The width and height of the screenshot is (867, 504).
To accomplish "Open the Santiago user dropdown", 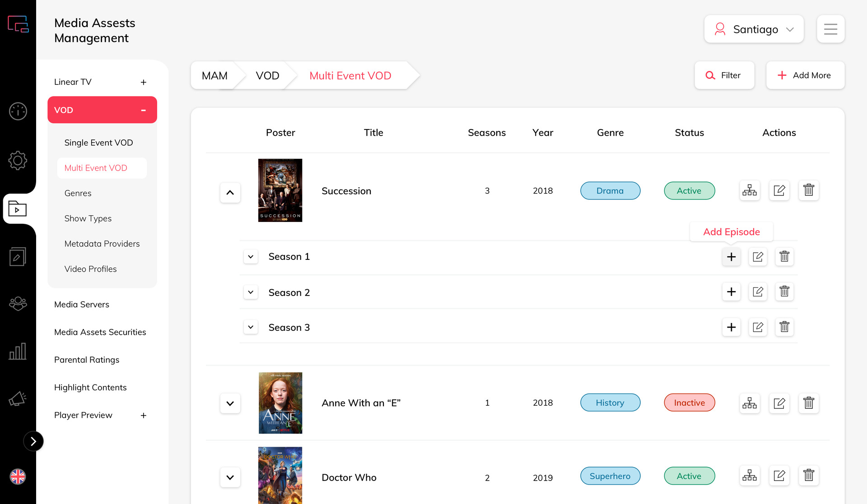I will (754, 29).
